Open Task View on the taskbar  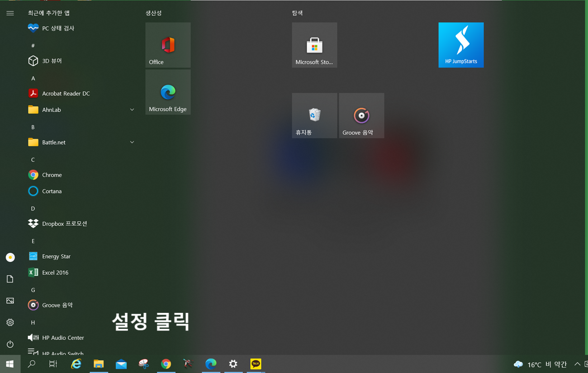click(53, 364)
